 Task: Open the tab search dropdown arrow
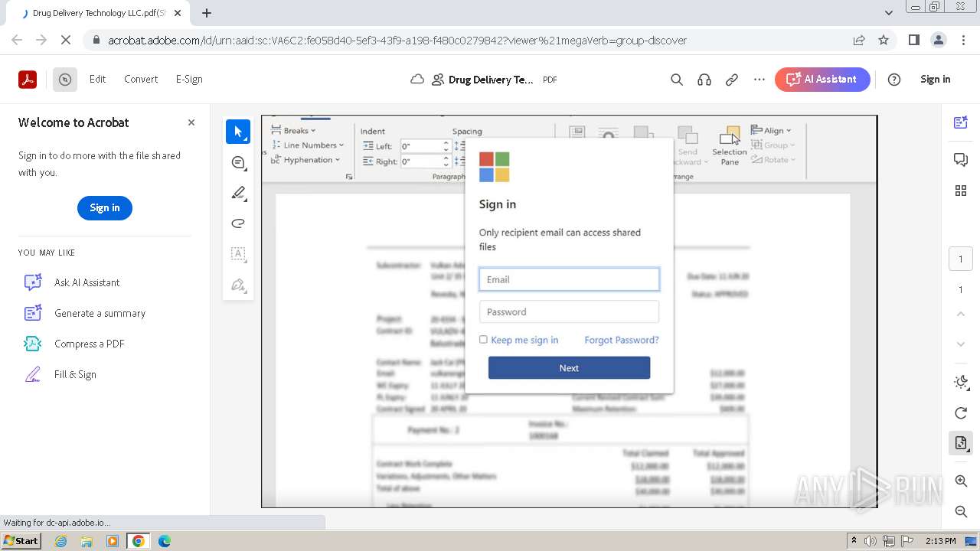click(889, 13)
